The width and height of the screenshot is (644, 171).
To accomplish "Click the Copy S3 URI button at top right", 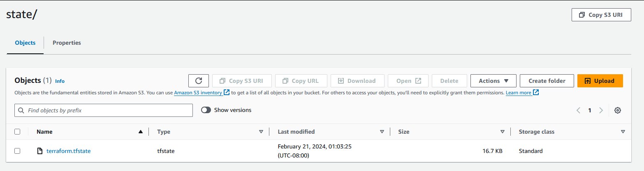I will [601, 15].
